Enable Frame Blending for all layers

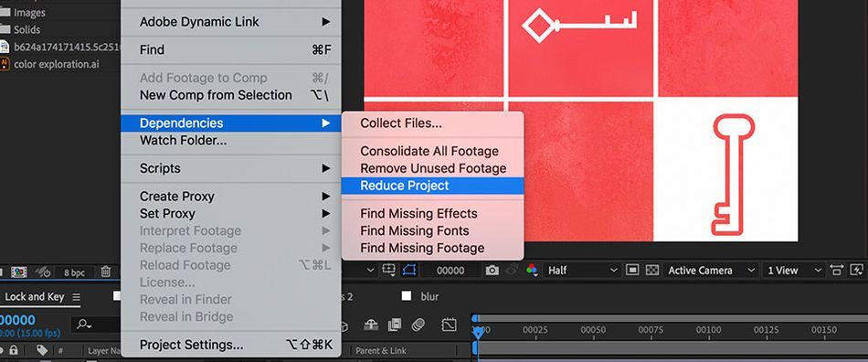(395, 325)
